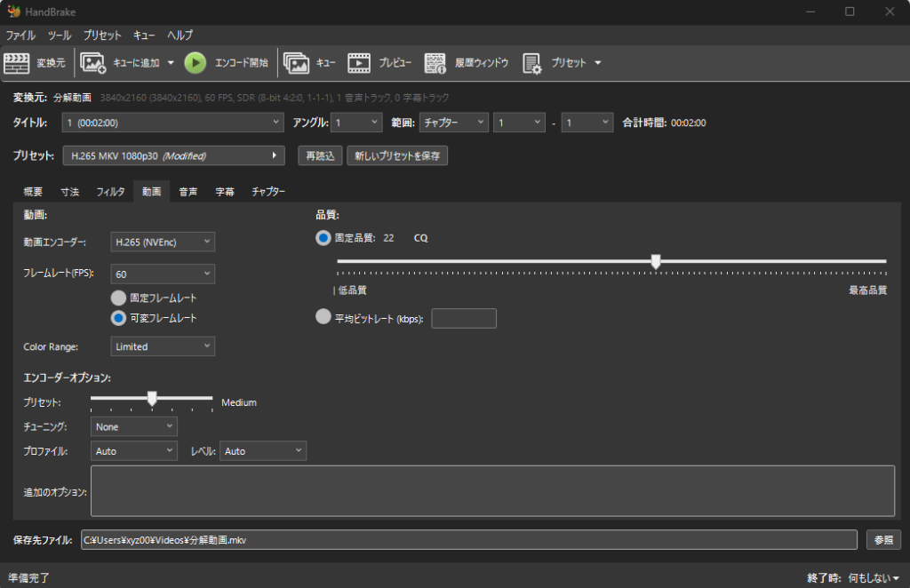The width and height of the screenshot is (910, 588).
Task: Open the Color Range Limited dropdown
Action: (163, 346)
